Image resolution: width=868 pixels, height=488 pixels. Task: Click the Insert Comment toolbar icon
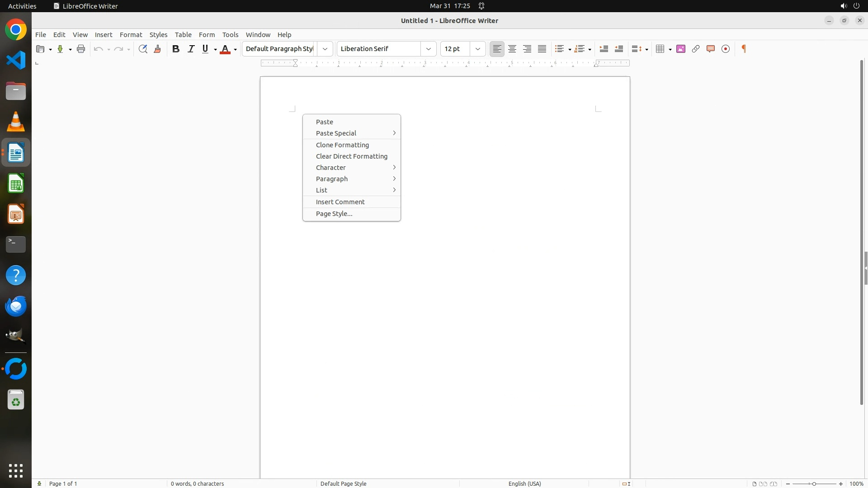click(711, 49)
